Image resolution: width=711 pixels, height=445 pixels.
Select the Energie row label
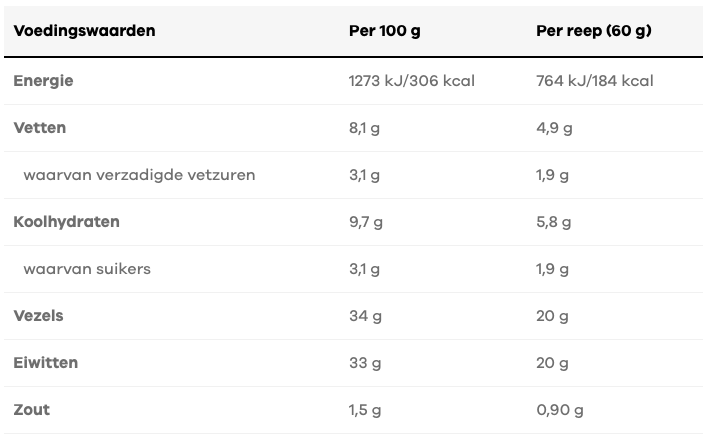point(43,81)
